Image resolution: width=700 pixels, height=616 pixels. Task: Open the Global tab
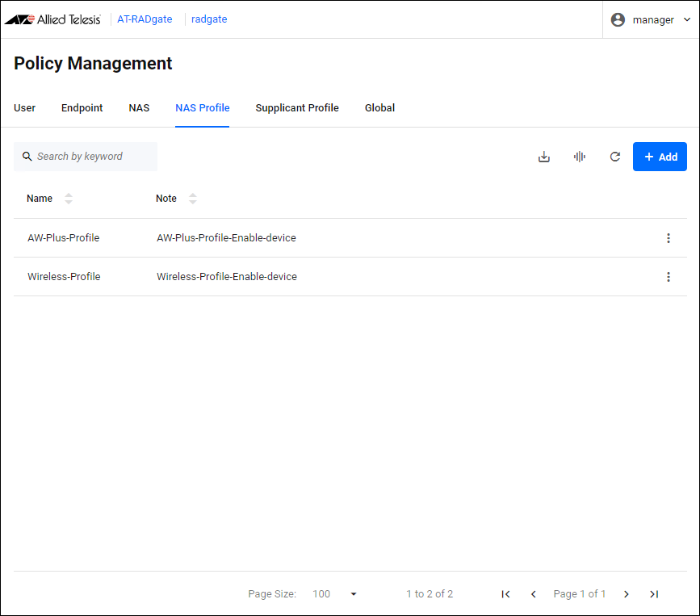point(379,108)
